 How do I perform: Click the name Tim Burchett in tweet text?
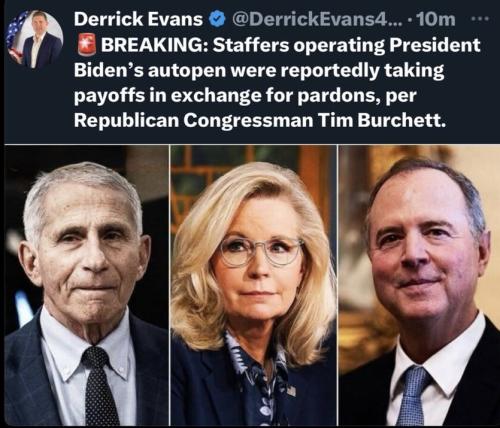[381, 120]
